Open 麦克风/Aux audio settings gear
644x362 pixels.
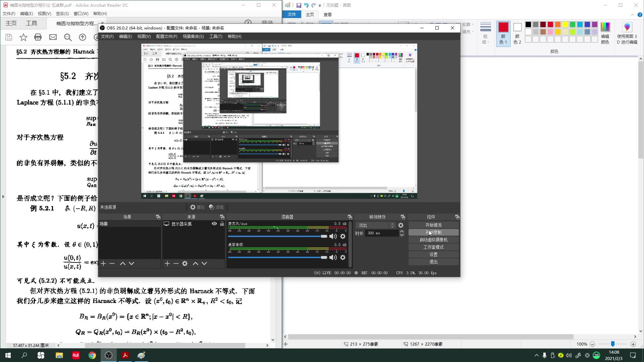click(343, 236)
